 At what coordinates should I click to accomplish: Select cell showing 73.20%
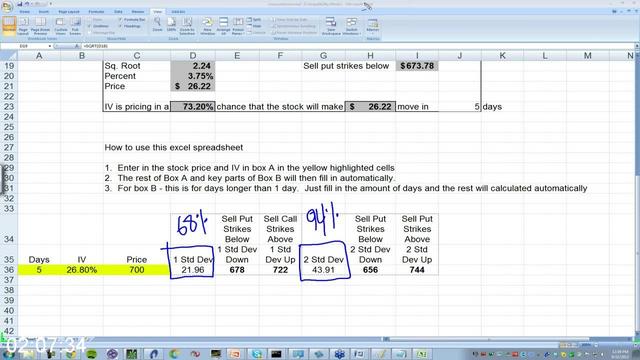(193, 107)
